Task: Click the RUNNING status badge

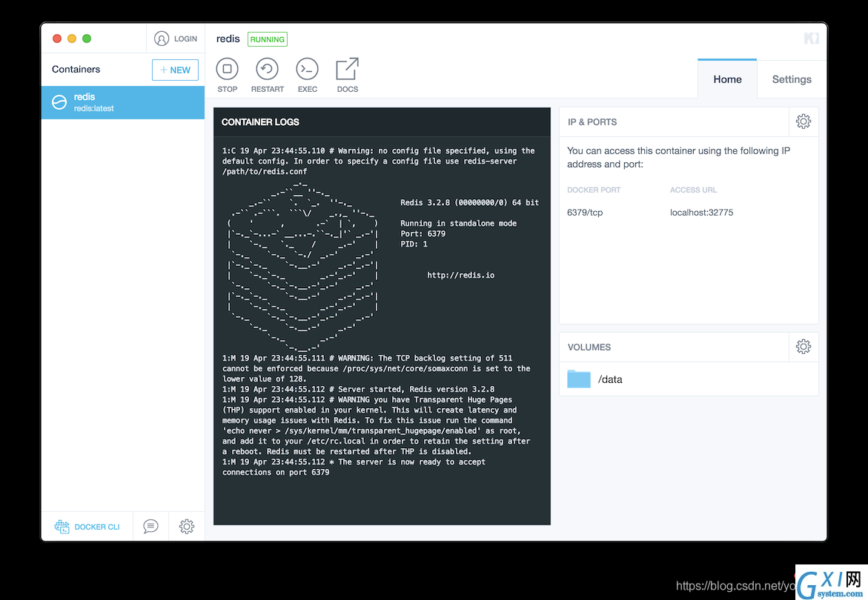Action: click(x=268, y=39)
